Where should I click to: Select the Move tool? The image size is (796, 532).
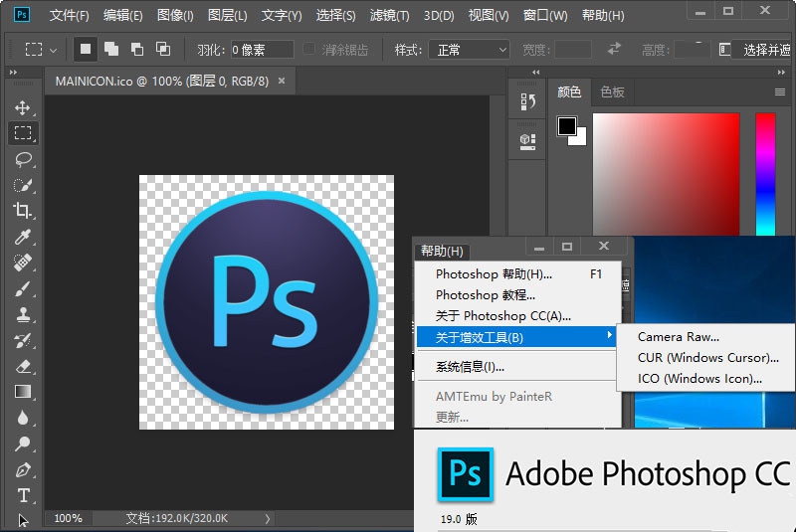point(22,107)
